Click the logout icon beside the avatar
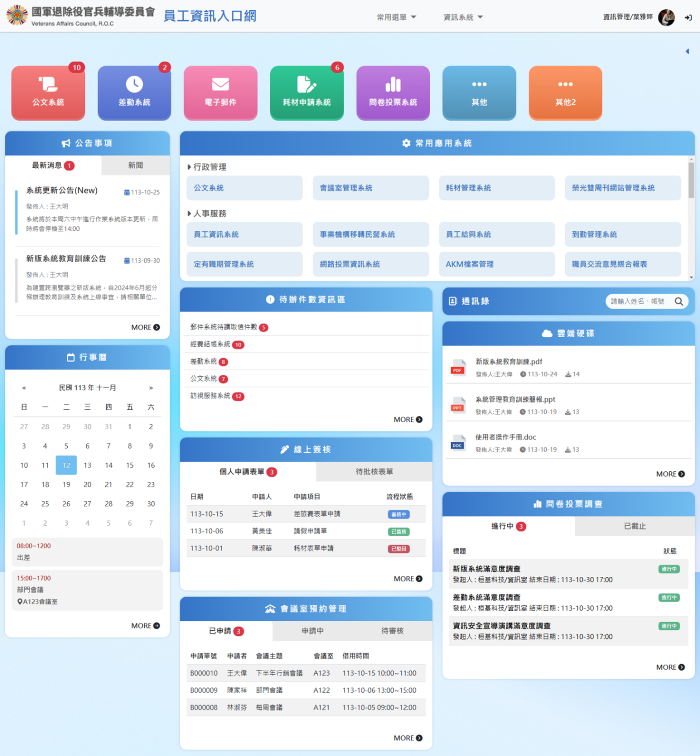This screenshot has height=756, width=700. click(x=688, y=17)
